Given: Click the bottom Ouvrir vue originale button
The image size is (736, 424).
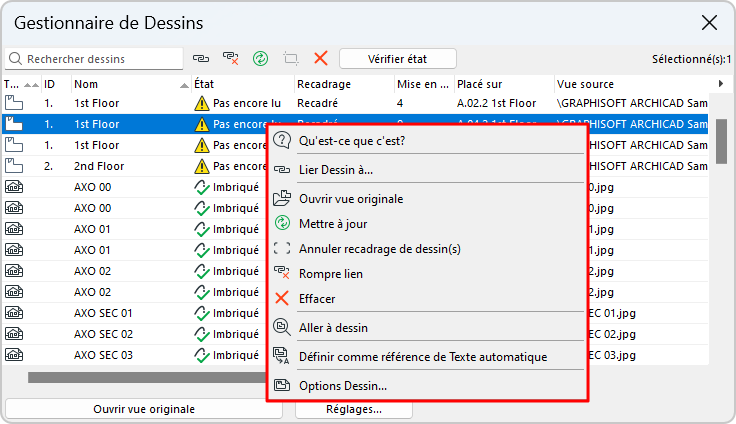Looking at the screenshot, I should click(144, 409).
